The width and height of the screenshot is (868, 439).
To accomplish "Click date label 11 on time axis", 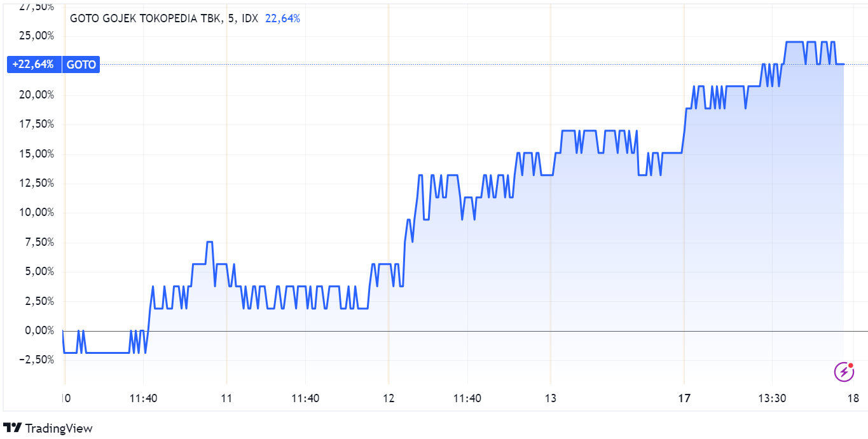I will 226,398.
